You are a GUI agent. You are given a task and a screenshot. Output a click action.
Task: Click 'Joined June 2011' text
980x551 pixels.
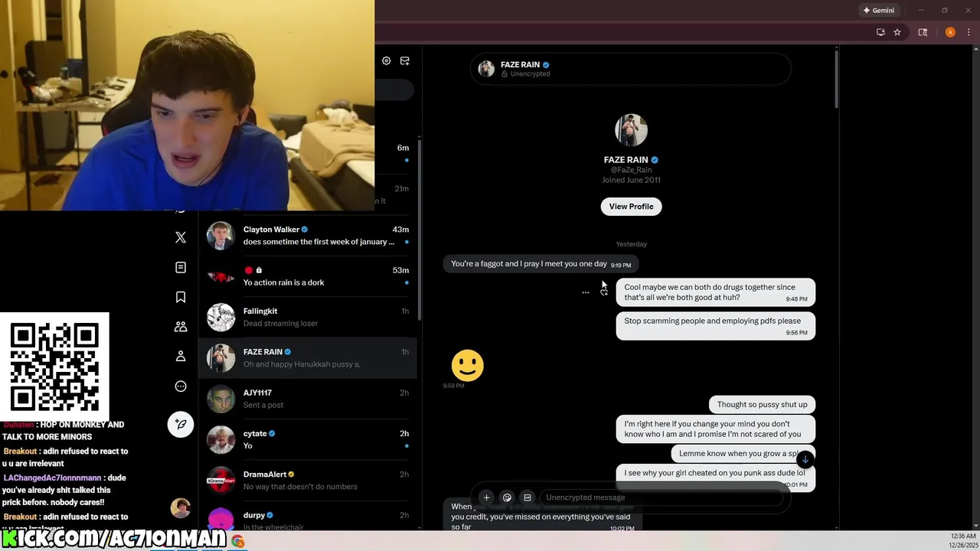[631, 180]
